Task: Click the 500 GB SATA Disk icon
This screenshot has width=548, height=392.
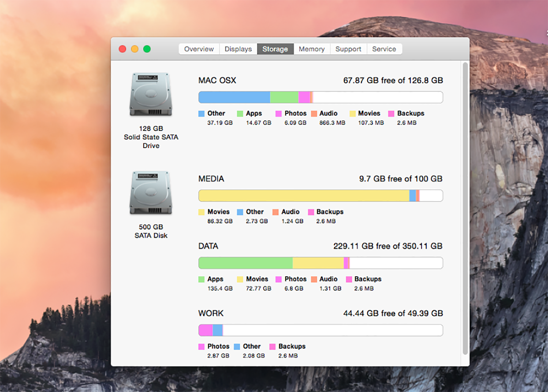Action: (151, 193)
